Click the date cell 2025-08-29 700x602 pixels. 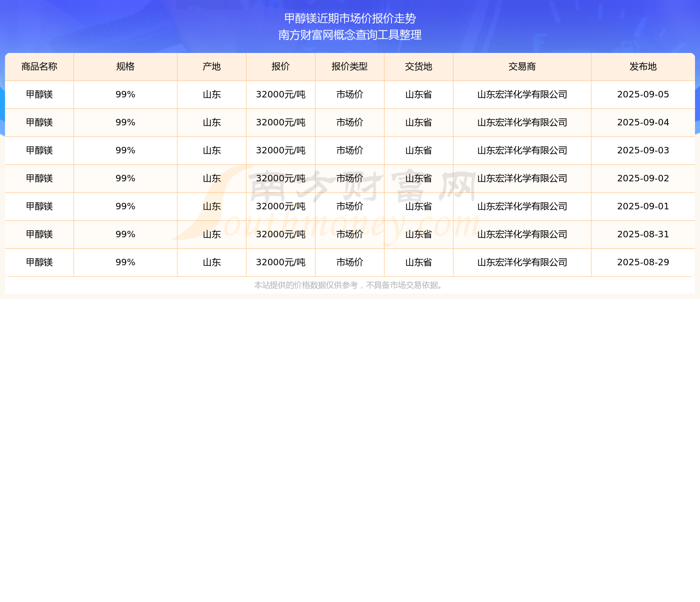point(643,263)
